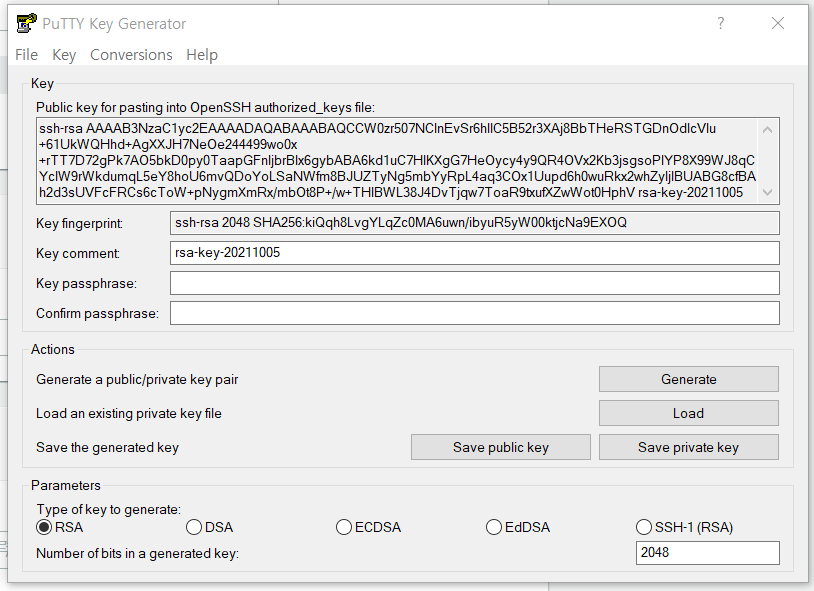This screenshot has height=591, width=814.
Task: Open the Conversions menu
Action: coord(131,55)
